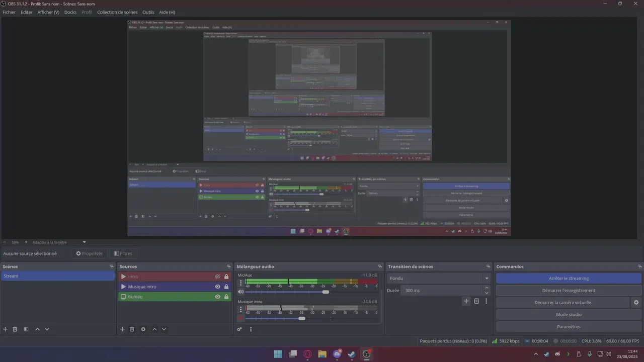644x362 pixels.
Task: Click Arrêter le streaming button
Action: [569, 279]
